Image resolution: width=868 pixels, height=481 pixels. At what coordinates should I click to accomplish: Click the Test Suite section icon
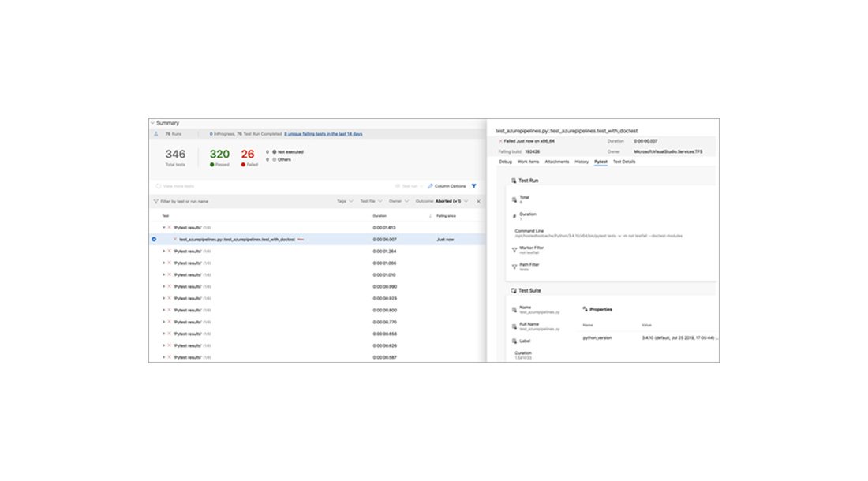(513, 291)
